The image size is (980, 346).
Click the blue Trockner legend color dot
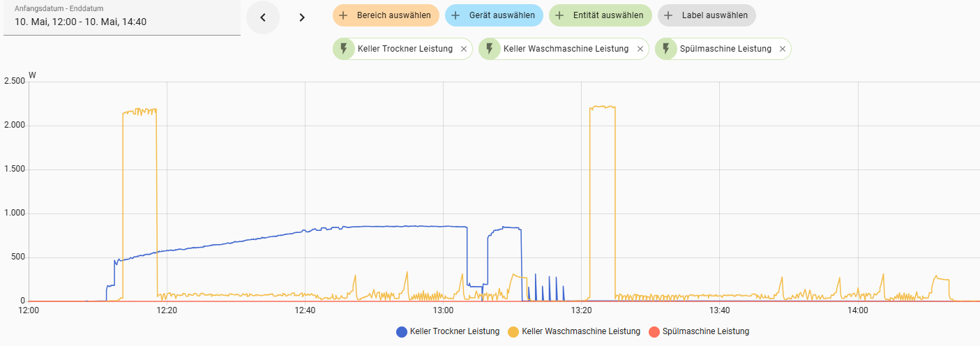[402, 332]
